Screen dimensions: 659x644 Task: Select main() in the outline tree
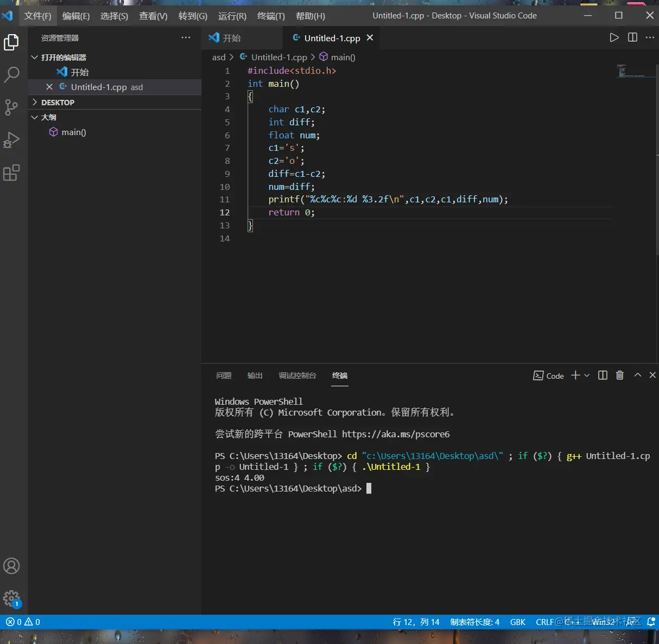(73, 132)
